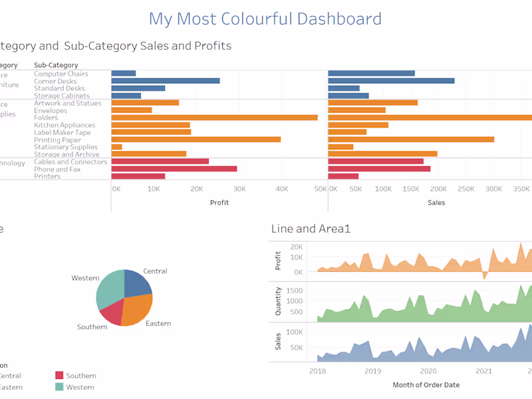This screenshot has width=532, height=399.
Task: Click the Printers sales bar
Action: 344,176
